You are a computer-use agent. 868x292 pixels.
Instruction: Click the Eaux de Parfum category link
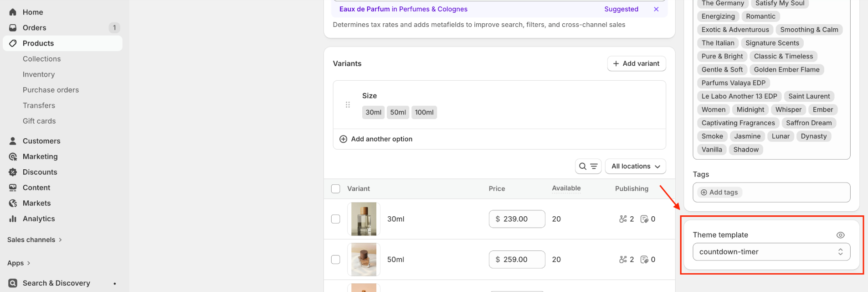point(403,9)
